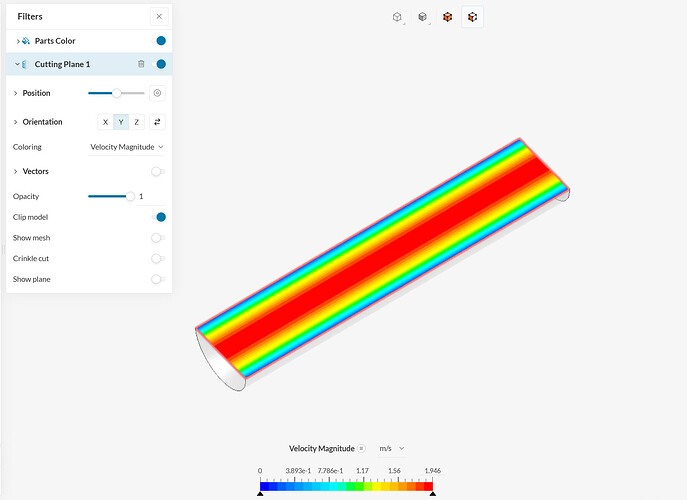Set cutting plane orientation to X
Viewport: 687px width, 500px height.
[x=105, y=122]
